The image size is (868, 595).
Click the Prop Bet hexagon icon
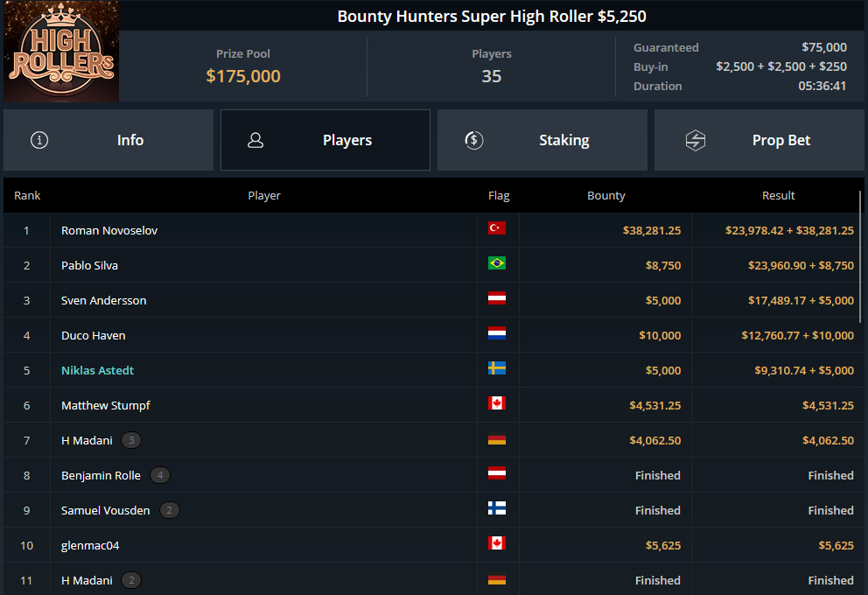(x=696, y=140)
